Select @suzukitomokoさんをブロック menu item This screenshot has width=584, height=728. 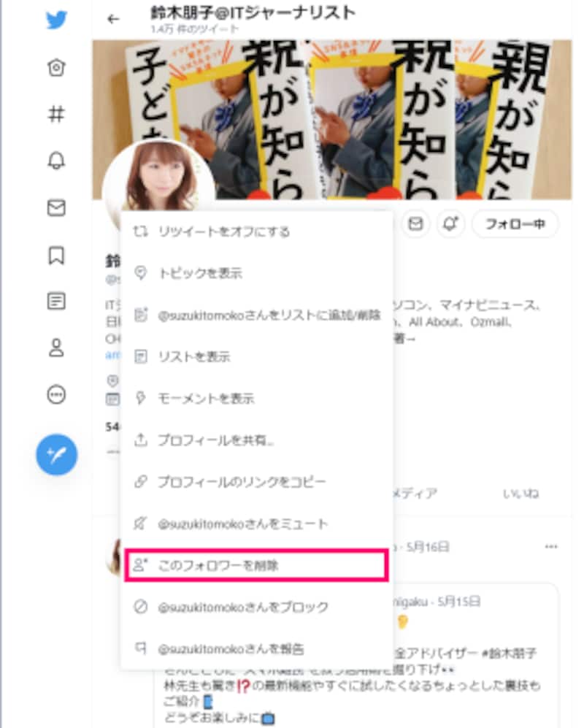click(x=256, y=607)
